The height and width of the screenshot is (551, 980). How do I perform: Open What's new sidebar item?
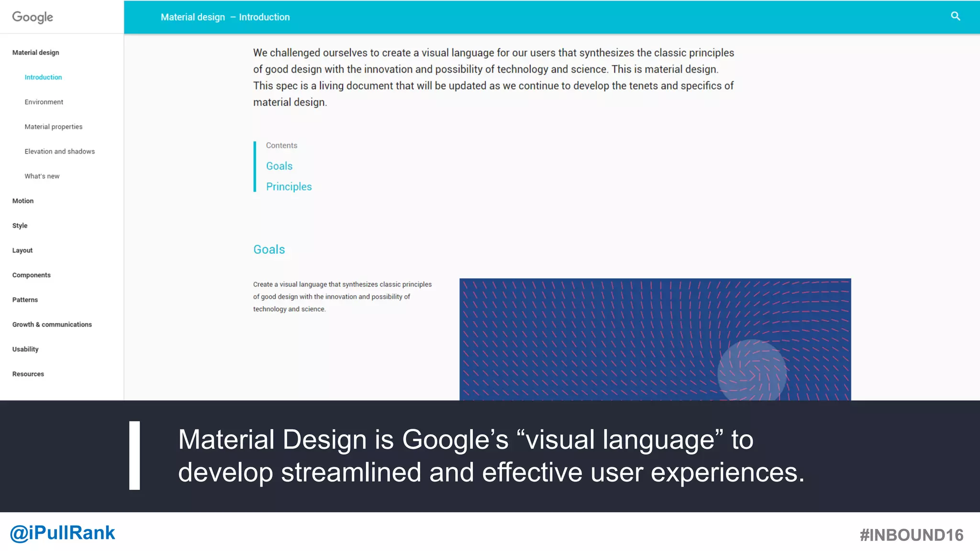(42, 176)
